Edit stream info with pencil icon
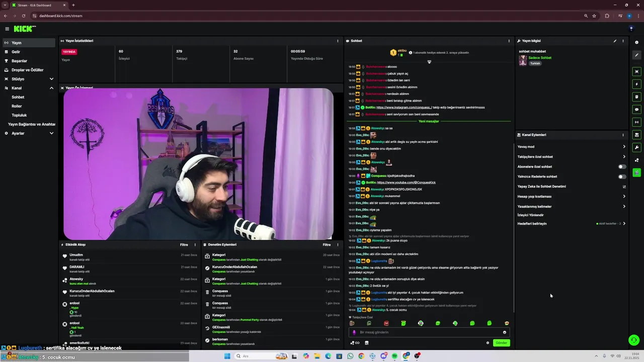 click(615, 41)
